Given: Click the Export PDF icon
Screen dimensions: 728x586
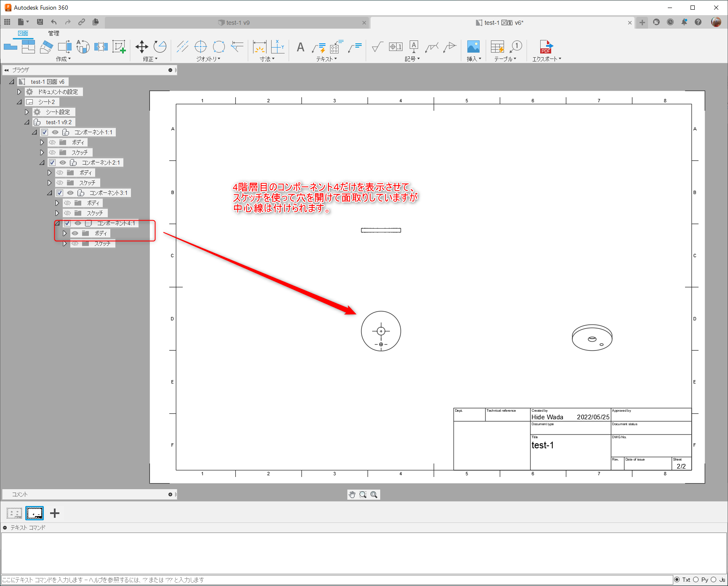Looking at the screenshot, I should click(x=546, y=47).
